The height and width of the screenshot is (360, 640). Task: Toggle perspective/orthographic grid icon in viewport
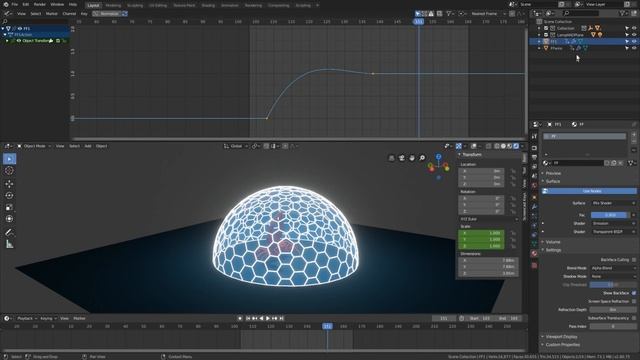[391, 158]
